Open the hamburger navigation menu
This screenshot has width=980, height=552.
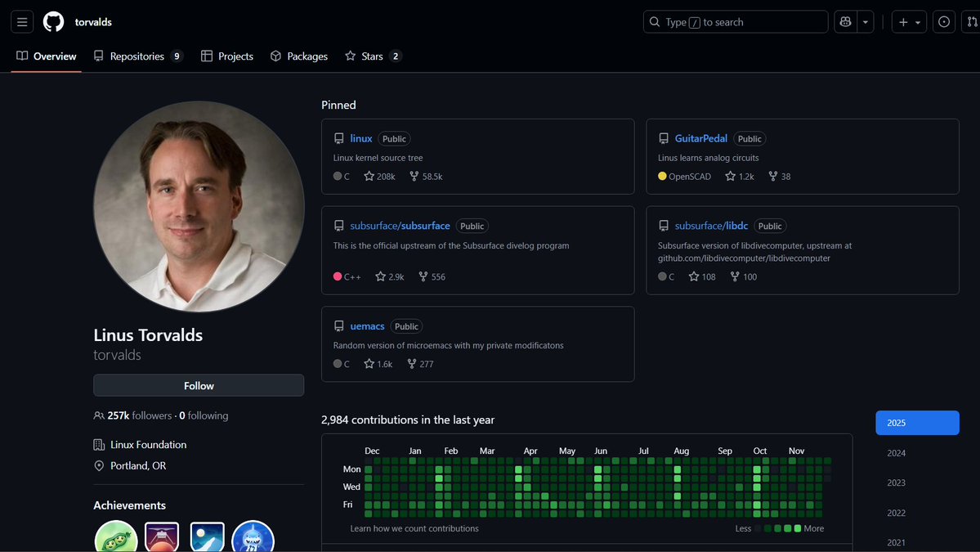(22, 22)
